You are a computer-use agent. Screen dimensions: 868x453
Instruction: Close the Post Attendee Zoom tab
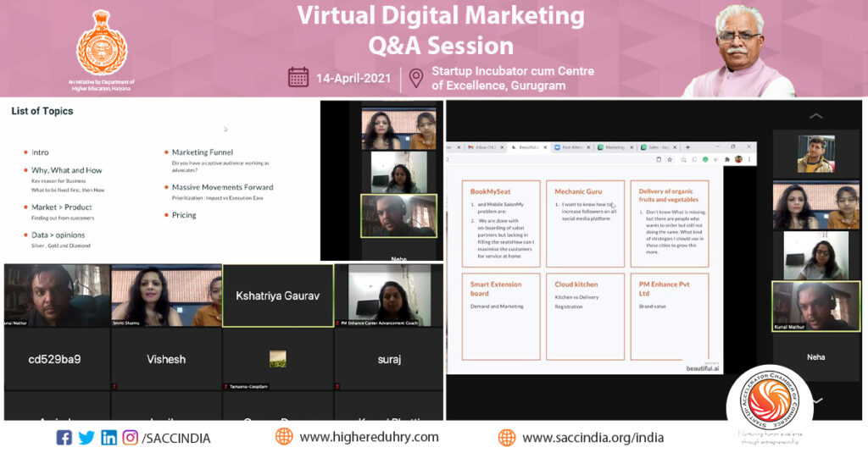(588, 147)
